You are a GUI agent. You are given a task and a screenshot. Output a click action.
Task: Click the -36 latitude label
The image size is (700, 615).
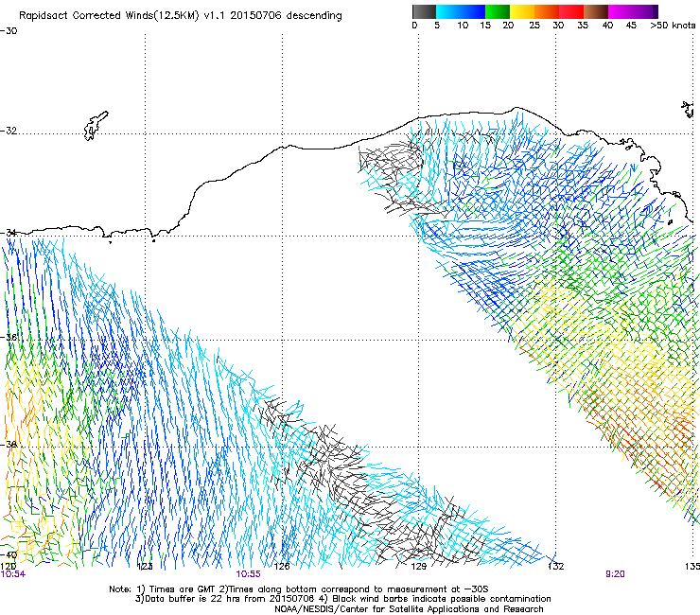click(9, 337)
